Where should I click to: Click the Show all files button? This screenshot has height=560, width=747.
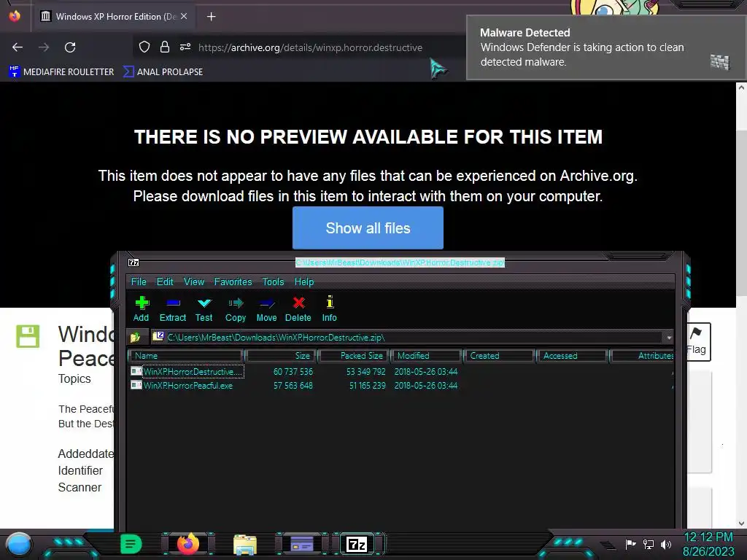(x=368, y=227)
